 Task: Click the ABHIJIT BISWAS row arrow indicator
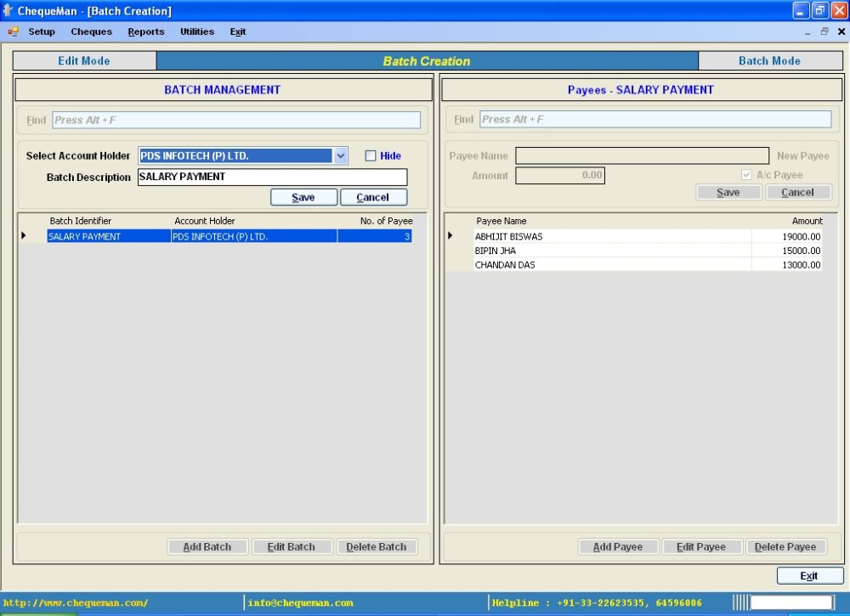[x=450, y=235]
